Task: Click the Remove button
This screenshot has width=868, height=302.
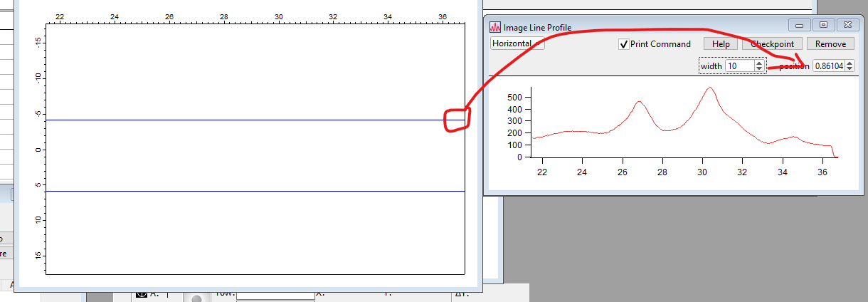Action: tap(830, 44)
